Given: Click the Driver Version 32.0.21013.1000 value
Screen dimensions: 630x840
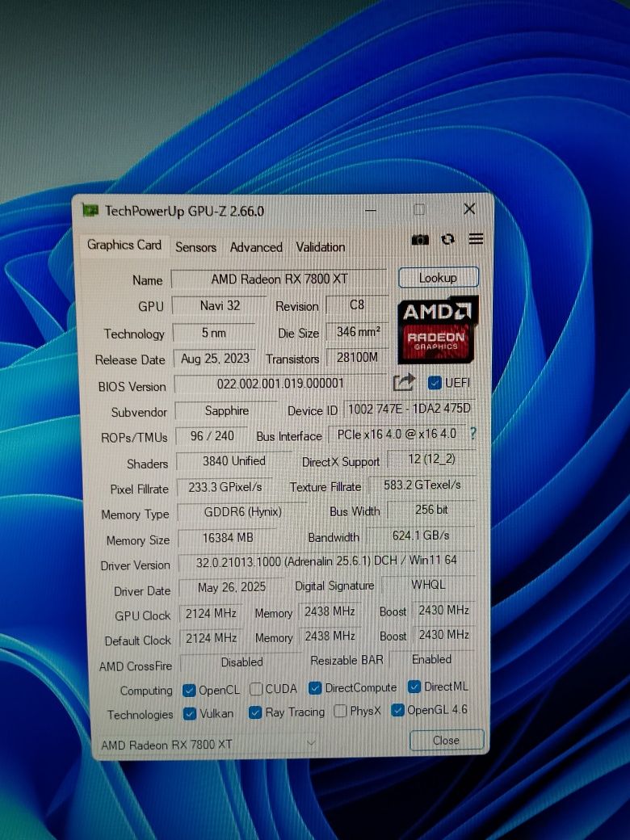Looking at the screenshot, I should pyautogui.click(x=326, y=561).
